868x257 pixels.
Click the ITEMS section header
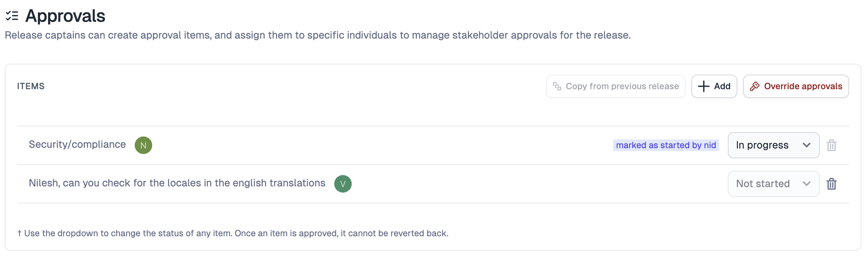(x=31, y=86)
